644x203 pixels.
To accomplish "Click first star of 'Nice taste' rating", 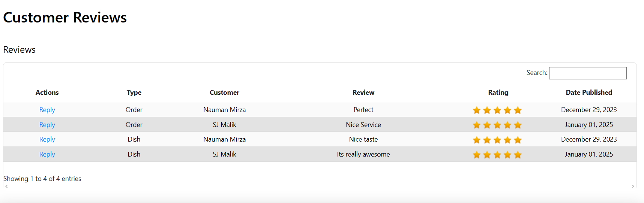I will [x=477, y=140].
